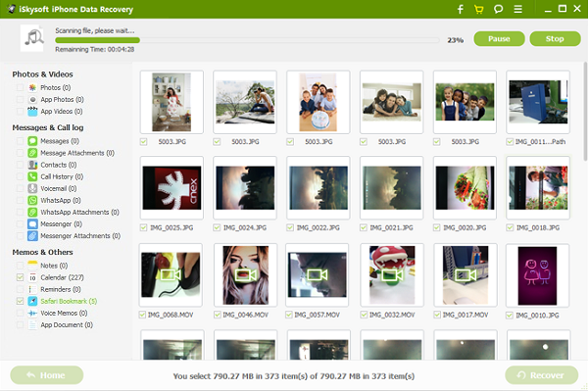
Task: Click the App Photos icon
Action: click(32, 99)
